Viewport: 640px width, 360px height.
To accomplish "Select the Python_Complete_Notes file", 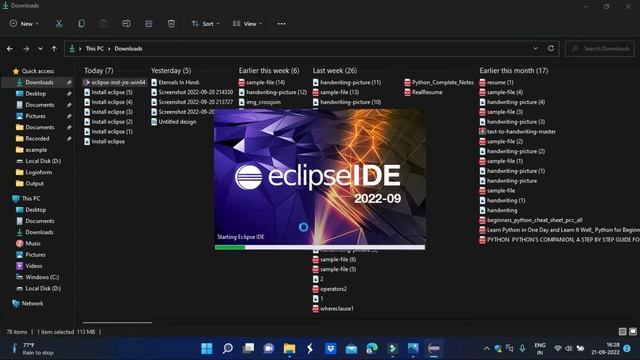I will click(x=439, y=82).
